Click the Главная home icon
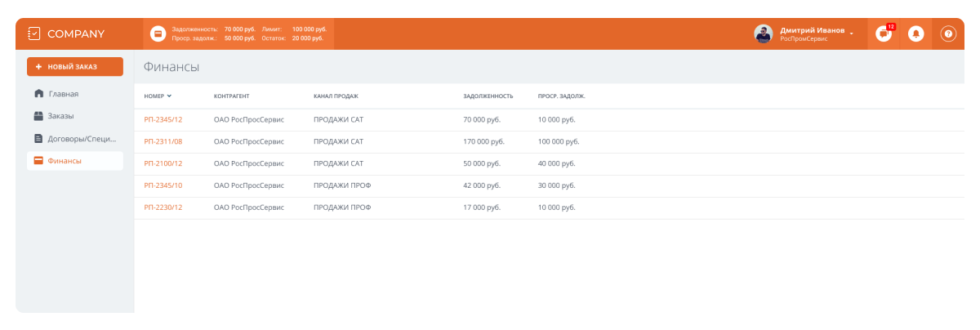The image size is (980, 330). coord(38,94)
